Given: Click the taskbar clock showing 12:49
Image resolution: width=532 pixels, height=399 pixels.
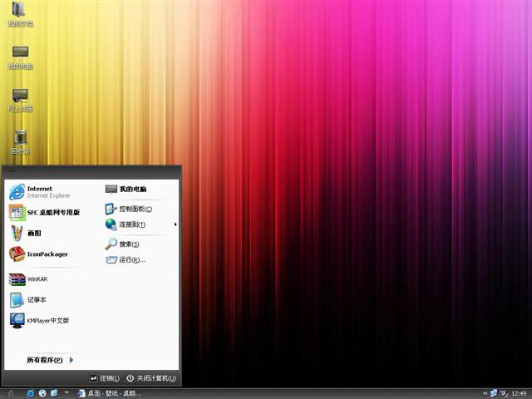Looking at the screenshot, I should point(518,392).
